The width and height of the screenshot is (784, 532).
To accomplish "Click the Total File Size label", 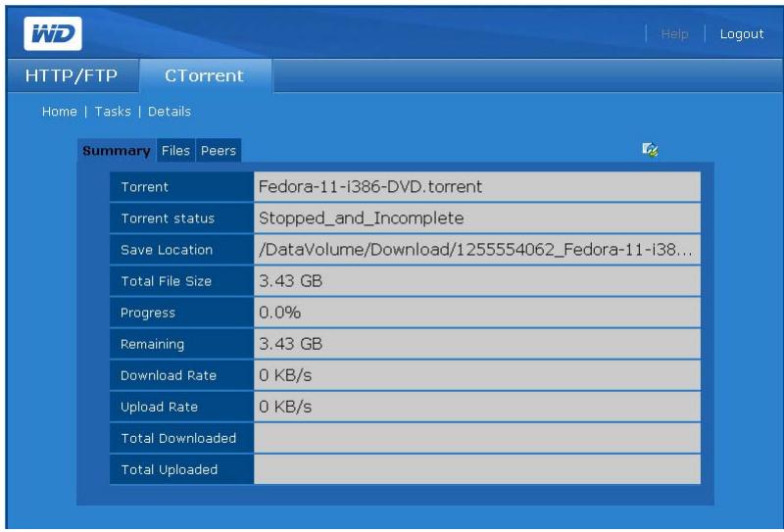I will tap(166, 281).
